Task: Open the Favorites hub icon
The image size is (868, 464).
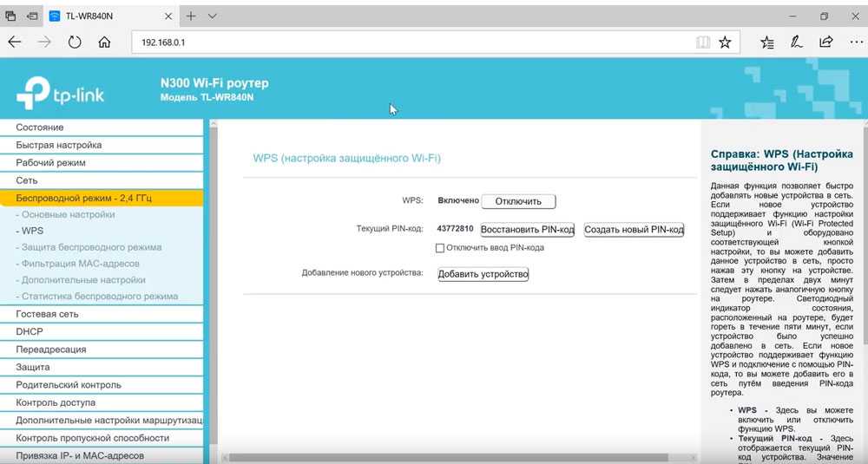Action: [x=767, y=42]
